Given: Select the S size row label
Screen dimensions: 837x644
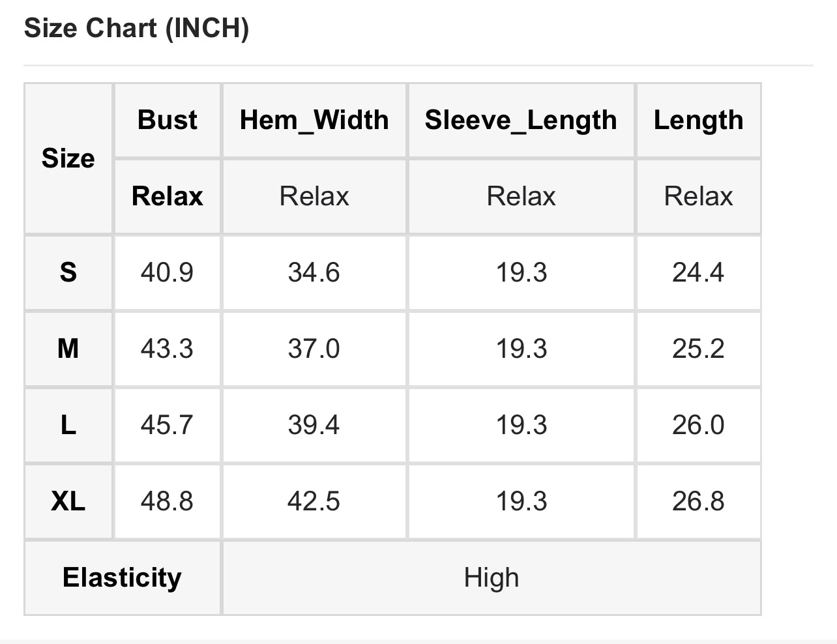Looking at the screenshot, I should click(x=68, y=272).
